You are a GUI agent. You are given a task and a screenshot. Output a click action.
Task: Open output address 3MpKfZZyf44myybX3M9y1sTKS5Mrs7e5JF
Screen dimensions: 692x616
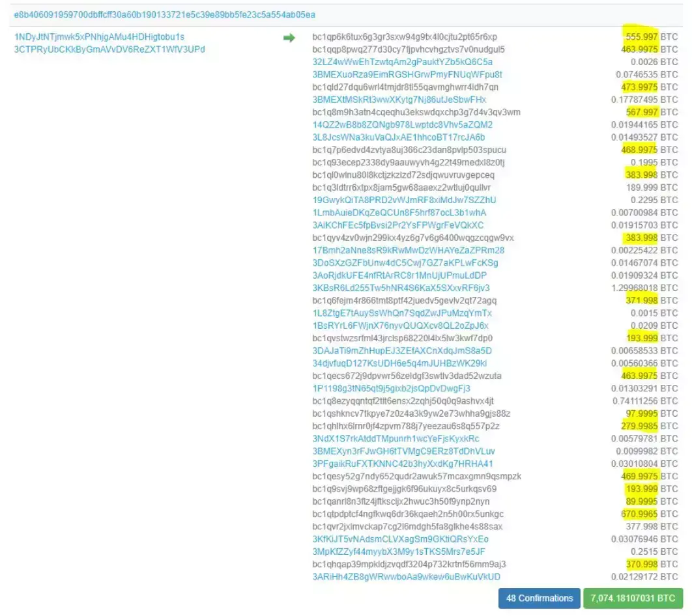[x=399, y=551]
